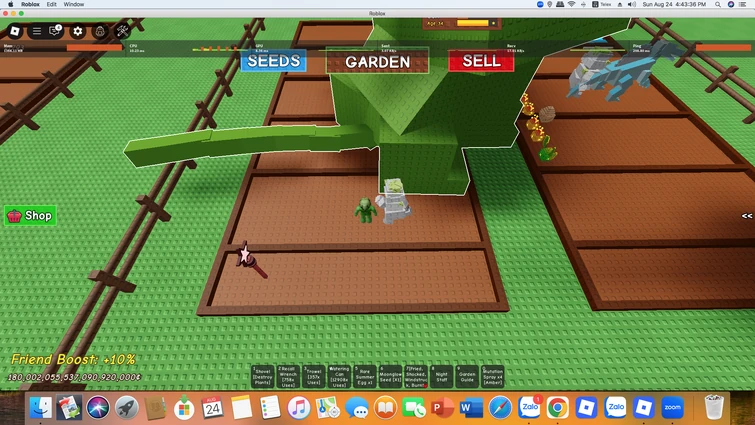Open FaceTime in the dock
The width and height of the screenshot is (755, 425).
414,408
